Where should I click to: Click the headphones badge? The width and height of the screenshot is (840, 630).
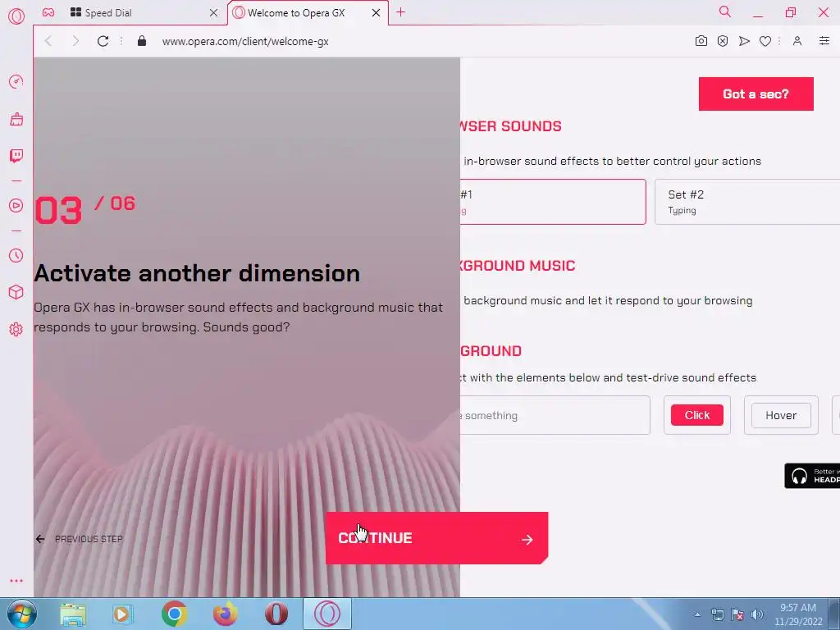pos(812,476)
